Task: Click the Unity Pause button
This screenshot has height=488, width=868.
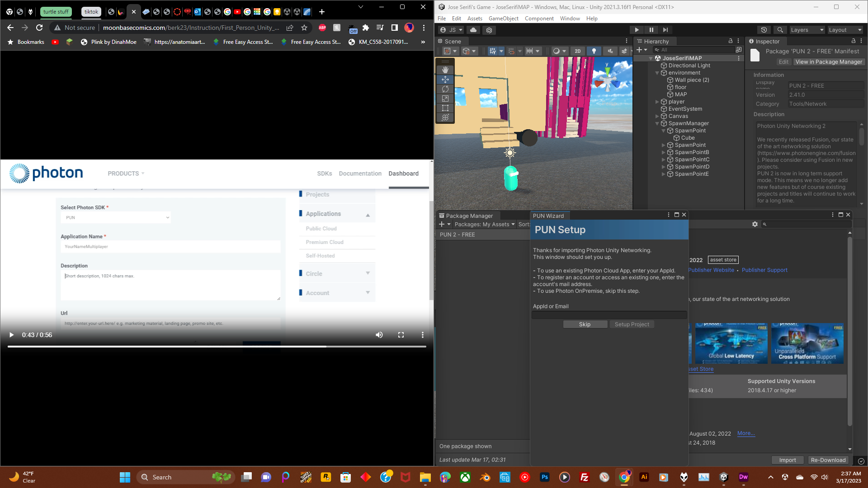Action: point(651,30)
